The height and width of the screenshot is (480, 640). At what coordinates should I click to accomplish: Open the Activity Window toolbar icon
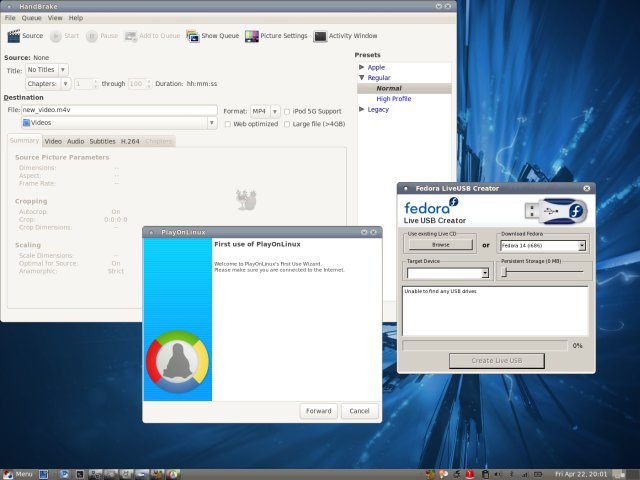click(x=320, y=36)
